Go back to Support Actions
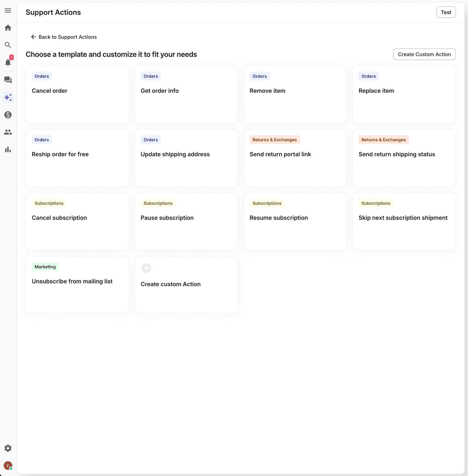The image size is (468, 476). coord(64,37)
